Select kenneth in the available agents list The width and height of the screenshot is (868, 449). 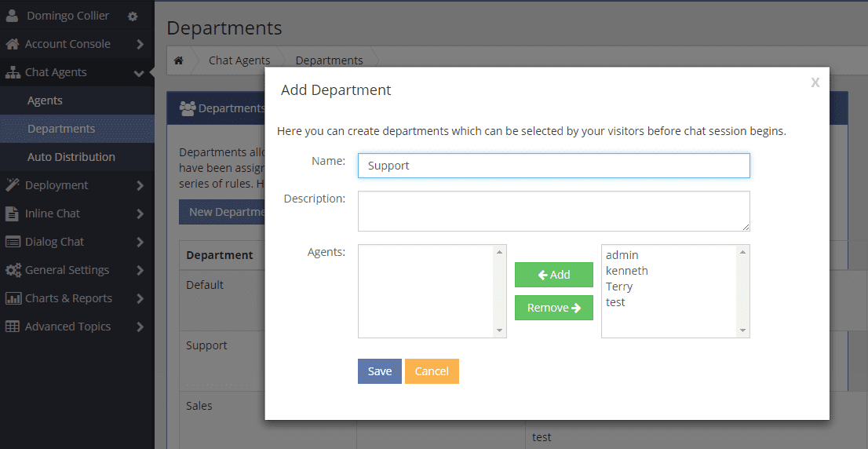(x=626, y=271)
